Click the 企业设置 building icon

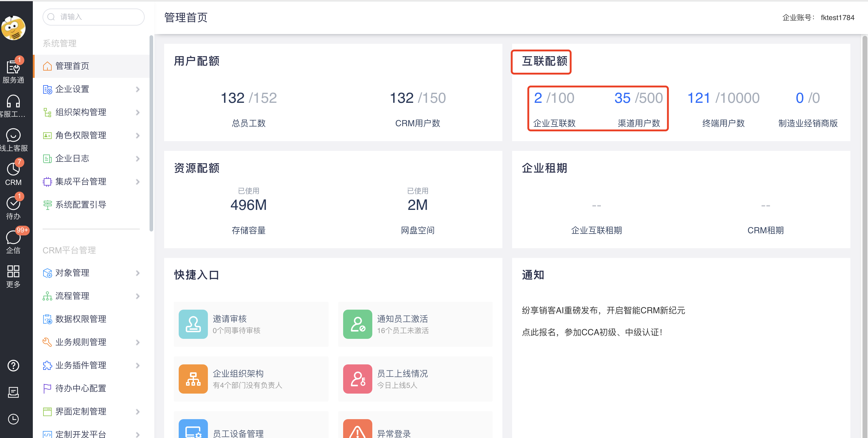coord(47,89)
